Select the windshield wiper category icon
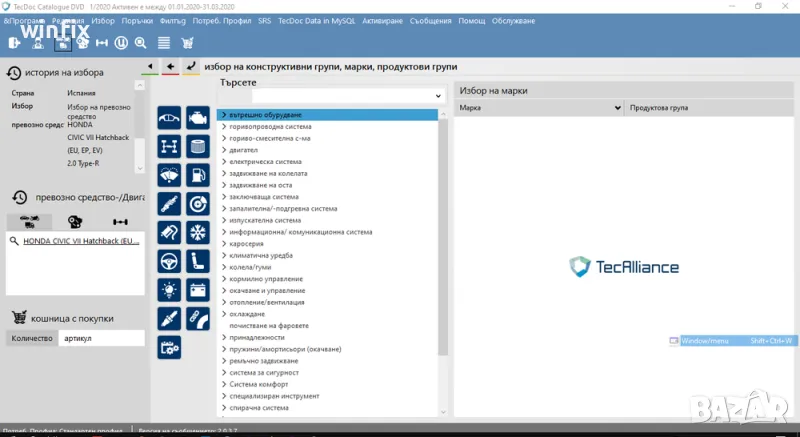Image resolution: width=800 pixels, height=437 pixels. tap(169, 175)
